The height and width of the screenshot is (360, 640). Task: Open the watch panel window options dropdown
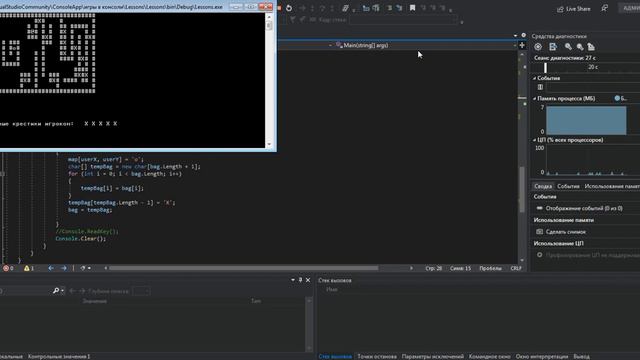pyautogui.click(x=293, y=280)
